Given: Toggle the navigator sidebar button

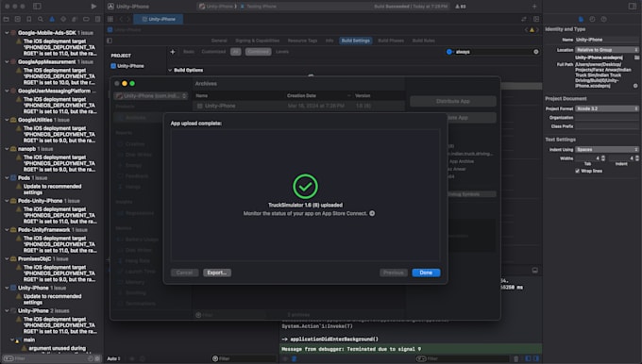Looking at the screenshot, I should coord(37,7).
